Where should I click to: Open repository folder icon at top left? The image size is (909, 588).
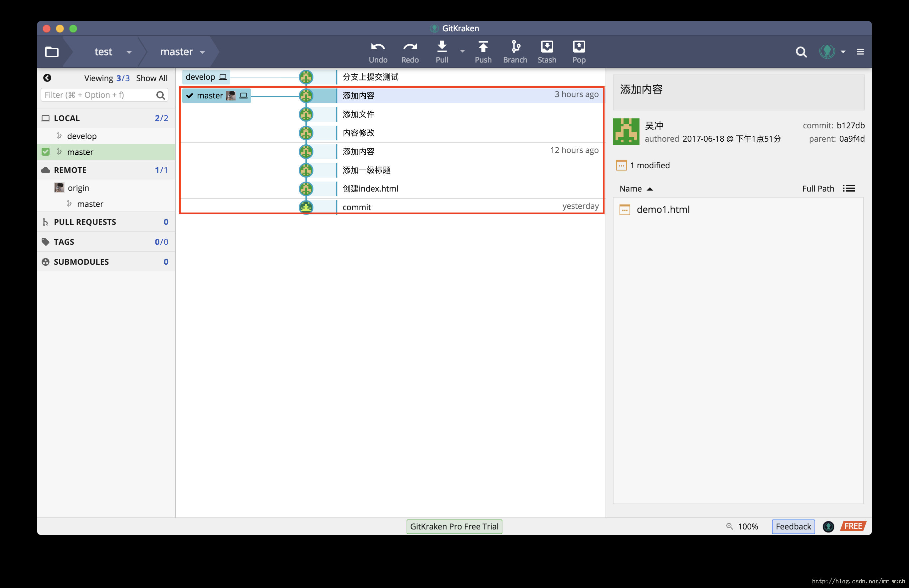tap(52, 52)
